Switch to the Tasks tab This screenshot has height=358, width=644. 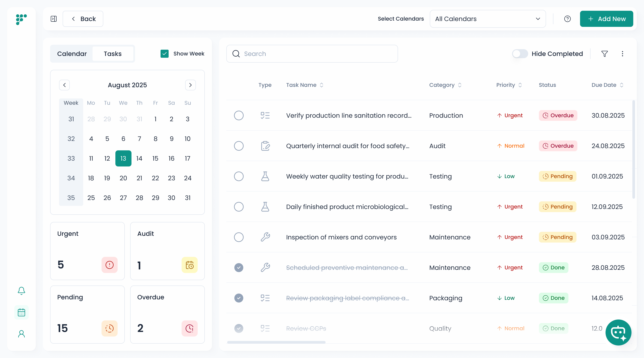click(112, 53)
